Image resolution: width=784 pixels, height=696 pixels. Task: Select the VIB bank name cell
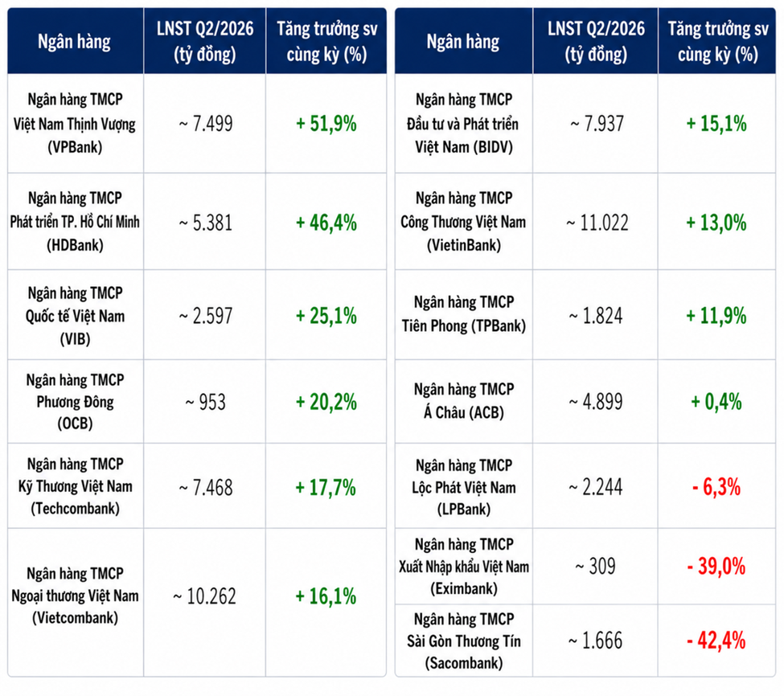(75, 315)
